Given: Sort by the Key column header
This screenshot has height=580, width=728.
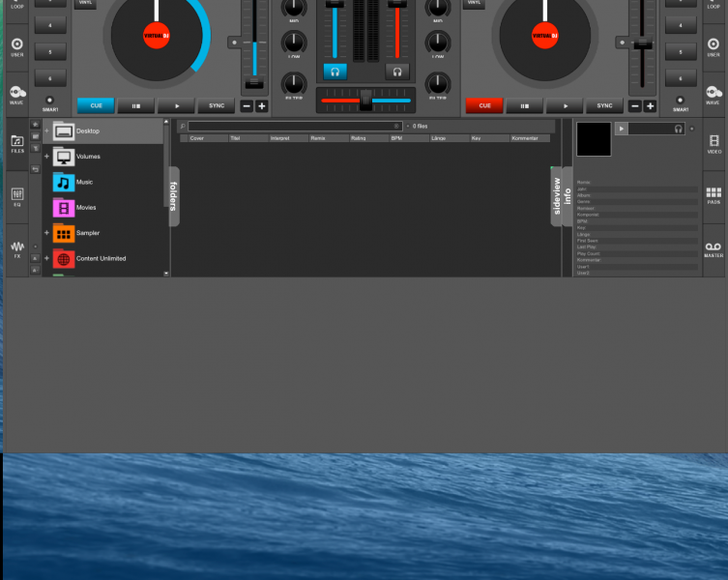Looking at the screenshot, I should click(489, 138).
